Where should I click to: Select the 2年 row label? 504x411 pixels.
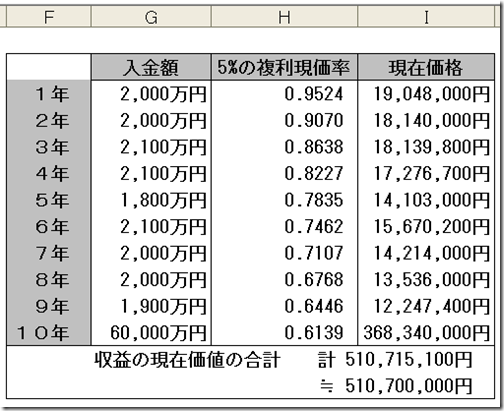(x=49, y=120)
